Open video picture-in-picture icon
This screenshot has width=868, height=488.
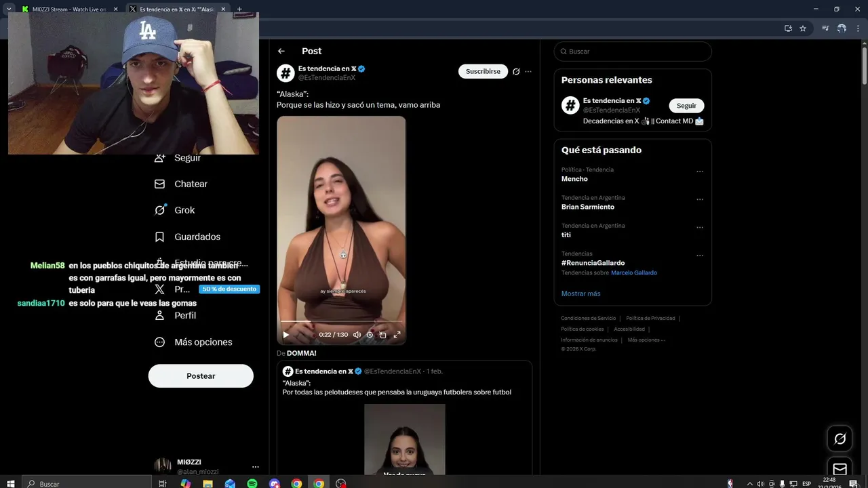[383, 335]
